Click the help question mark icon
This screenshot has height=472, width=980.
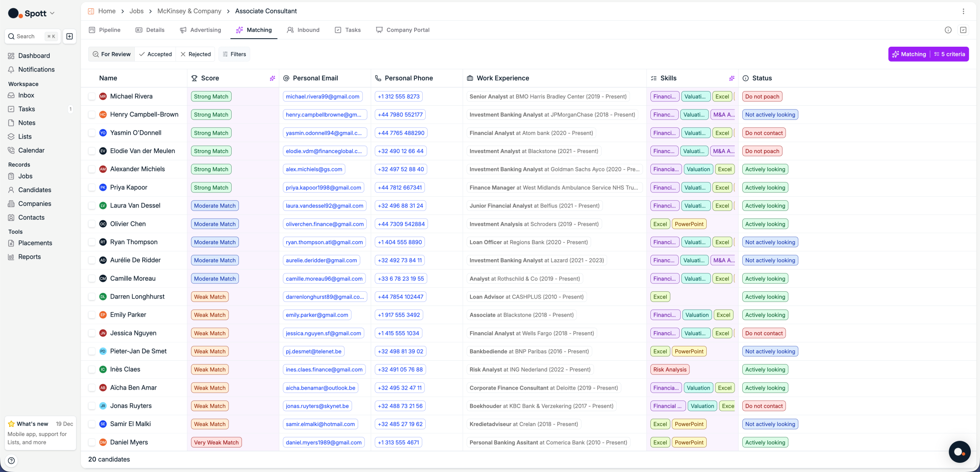pyautogui.click(x=11, y=461)
